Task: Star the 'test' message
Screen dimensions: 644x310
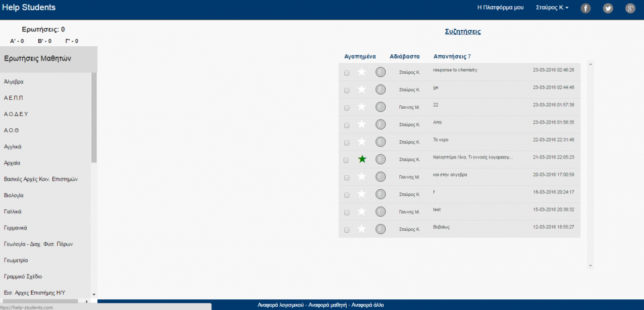Action: point(362,211)
